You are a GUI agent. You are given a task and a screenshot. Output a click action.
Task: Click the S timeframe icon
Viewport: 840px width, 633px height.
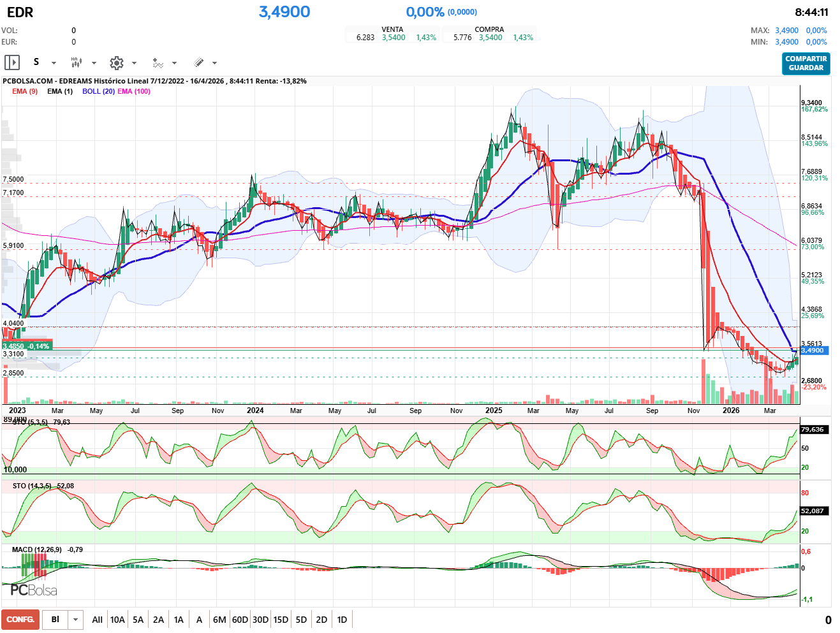36,62
